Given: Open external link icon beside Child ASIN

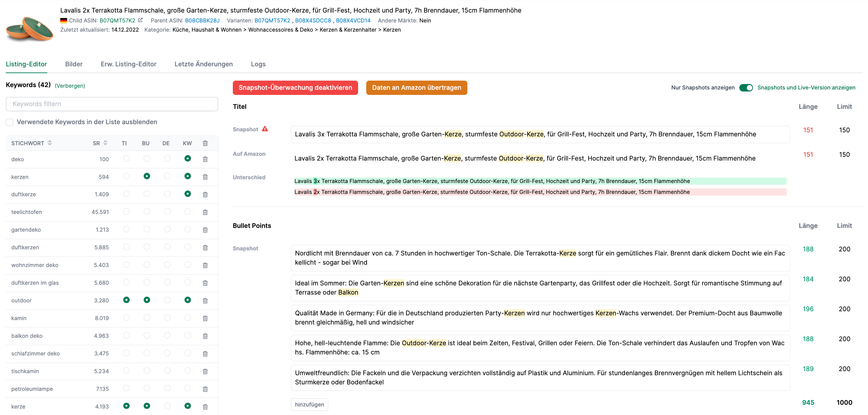Looking at the screenshot, I should point(141,20).
